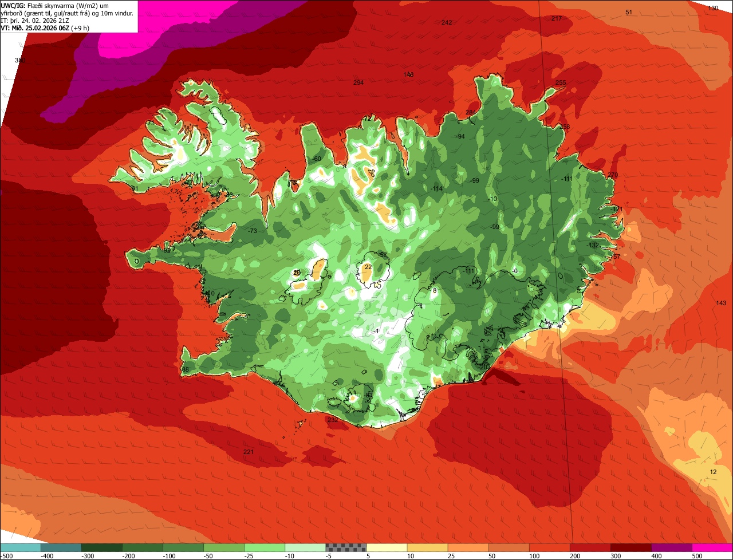Select the pale yellow 5 to 10 legend swatch

click(386, 547)
